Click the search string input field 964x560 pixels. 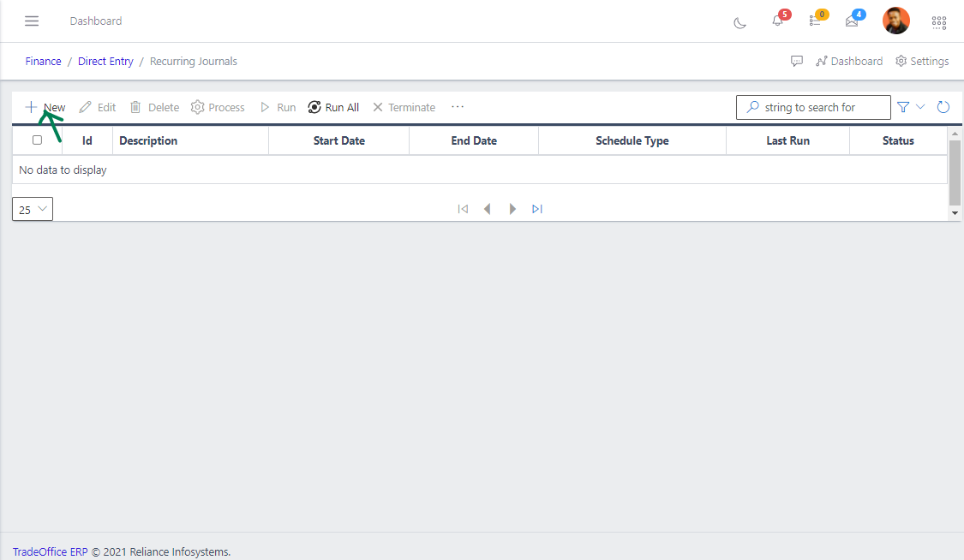click(820, 107)
